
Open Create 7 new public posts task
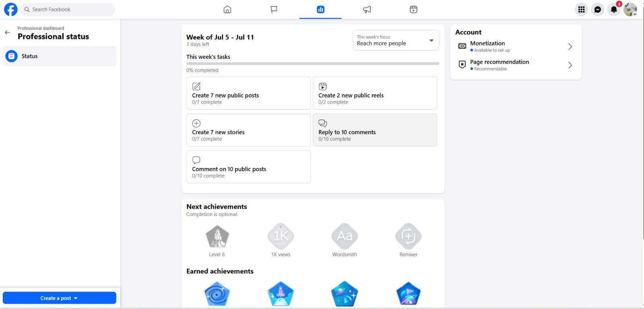(248, 93)
